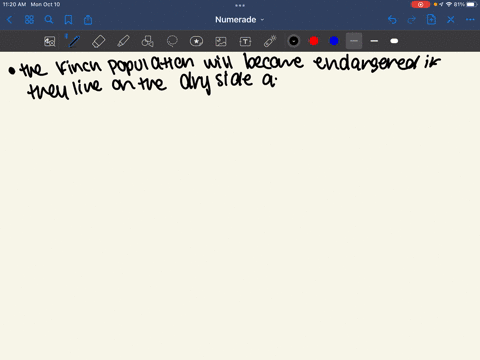Screen dimensions: 480x360
Task: Open the Numerade document title dropdown
Action: pos(240,20)
